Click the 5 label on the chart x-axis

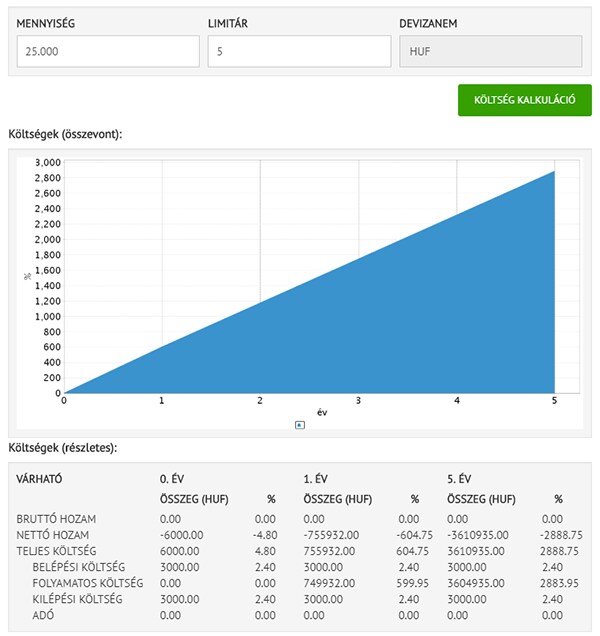pyautogui.click(x=554, y=401)
